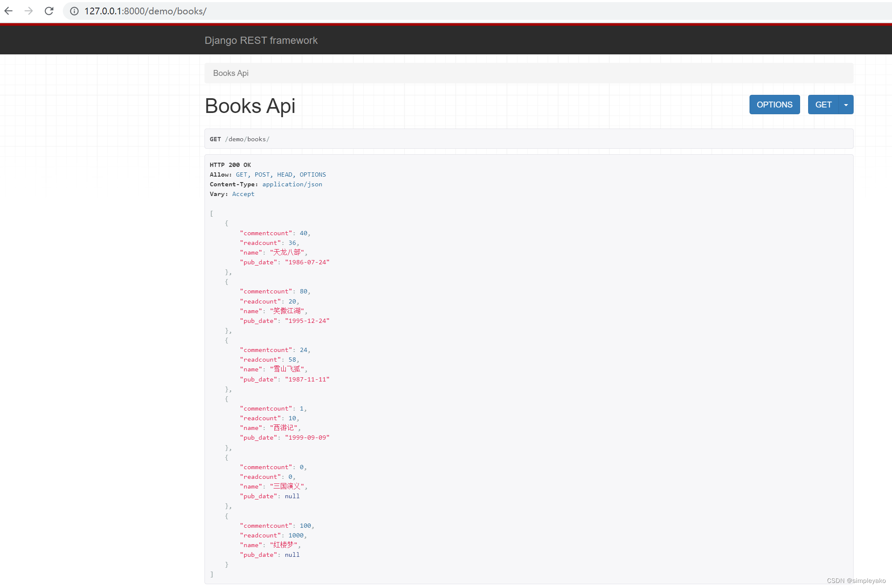The height and width of the screenshot is (588, 892).
Task: Click the Accept link in the Vary header
Action: [x=243, y=194]
